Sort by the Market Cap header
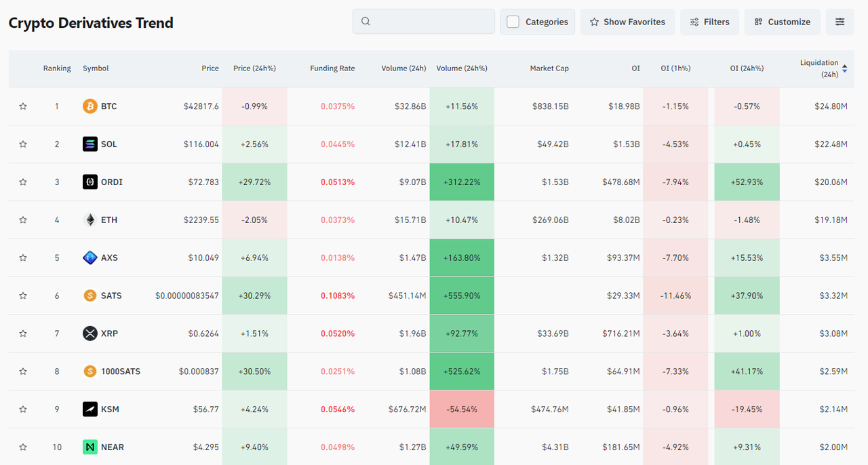The width and height of the screenshot is (868, 465). (549, 68)
